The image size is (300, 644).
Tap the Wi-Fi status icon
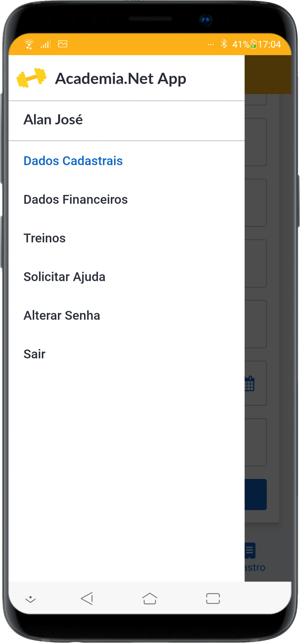tap(29, 44)
